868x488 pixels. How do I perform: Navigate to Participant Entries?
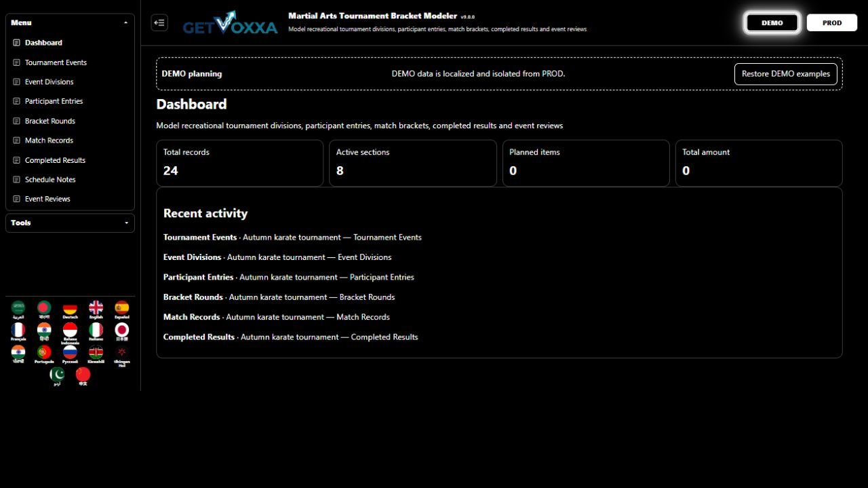[70, 101]
